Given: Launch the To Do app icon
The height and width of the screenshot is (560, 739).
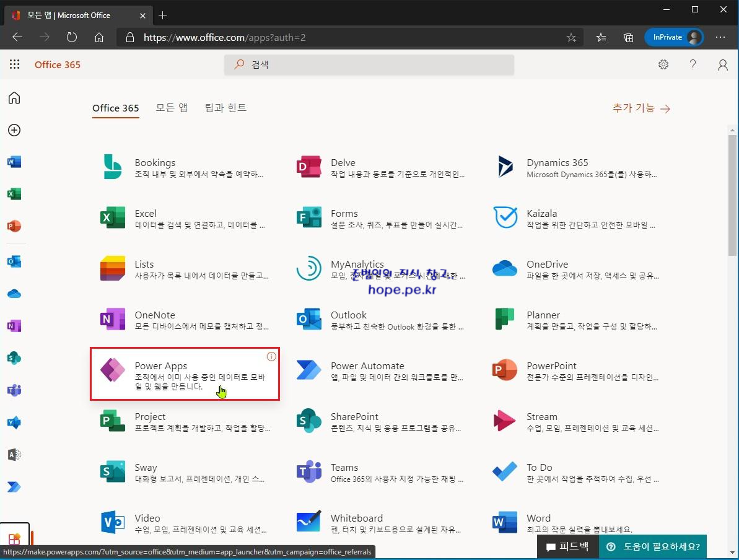Looking at the screenshot, I should coord(505,471).
